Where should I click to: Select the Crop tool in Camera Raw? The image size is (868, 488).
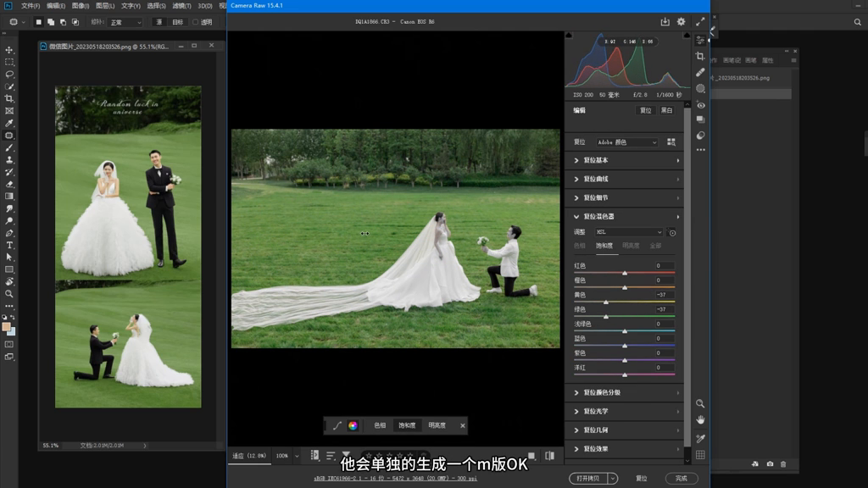(x=700, y=56)
